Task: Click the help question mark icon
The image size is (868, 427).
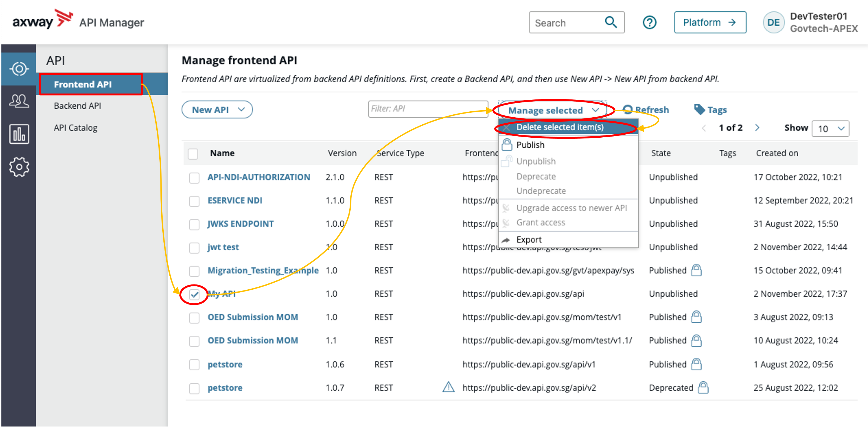Action: pyautogui.click(x=649, y=22)
